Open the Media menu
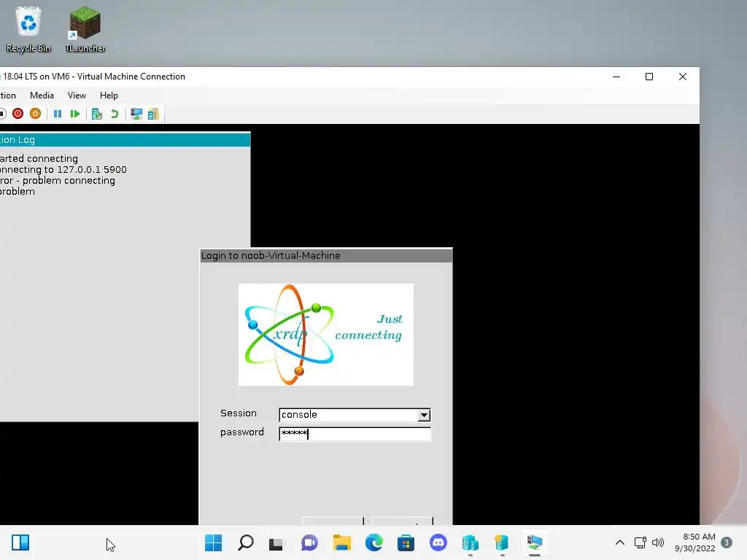Screen dimensions: 747x560 pyautogui.click(x=42, y=96)
